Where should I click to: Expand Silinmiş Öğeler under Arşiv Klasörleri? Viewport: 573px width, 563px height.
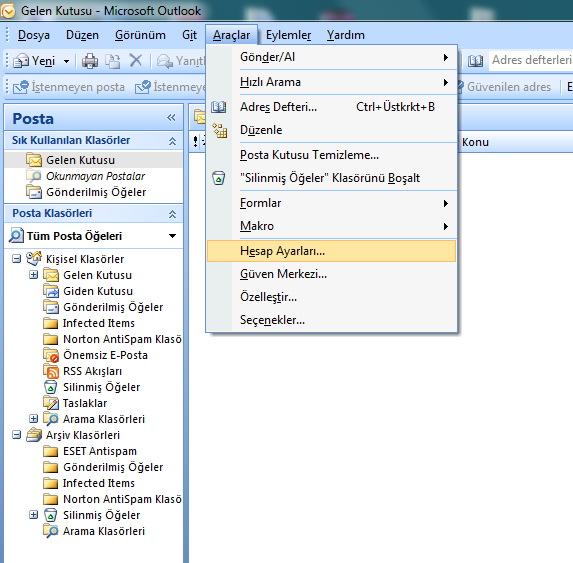(x=33, y=515)
